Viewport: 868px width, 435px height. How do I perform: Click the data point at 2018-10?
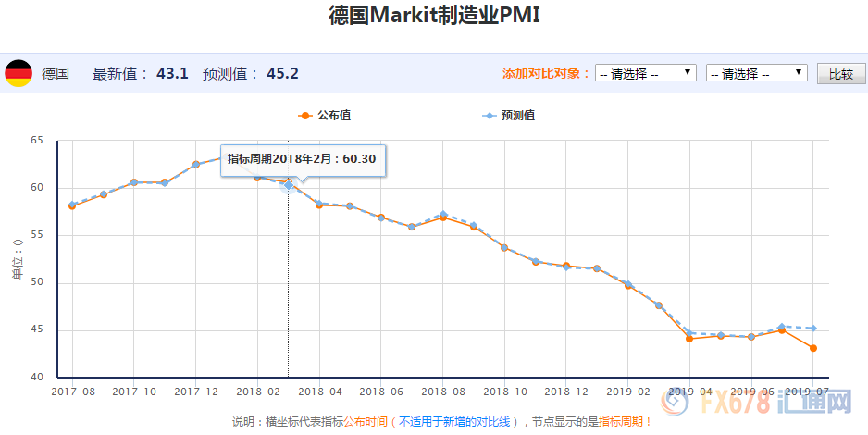point(504,247)
